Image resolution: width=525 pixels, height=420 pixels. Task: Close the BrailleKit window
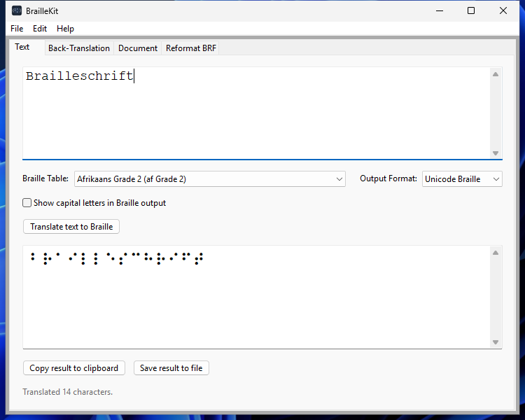click(x=503, y=10)
